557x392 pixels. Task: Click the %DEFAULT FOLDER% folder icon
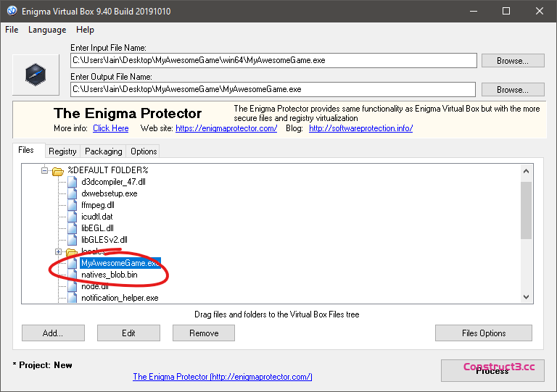(x=58, y=170)
